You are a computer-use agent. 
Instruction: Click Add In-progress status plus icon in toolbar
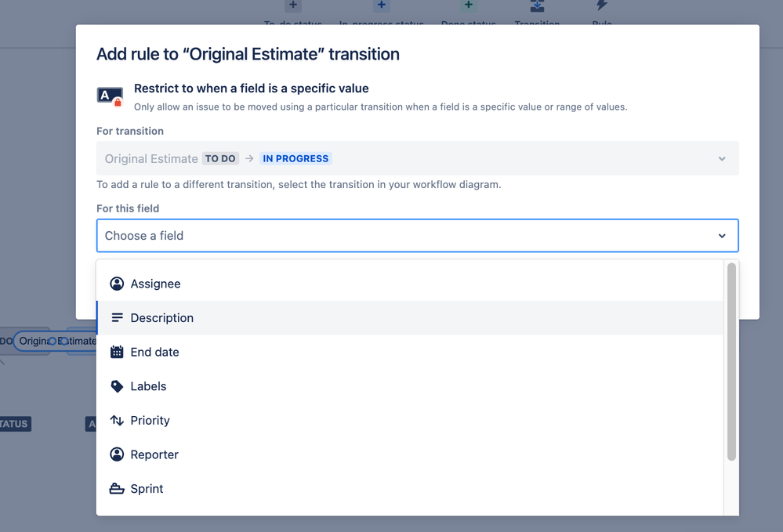point(381,5)
